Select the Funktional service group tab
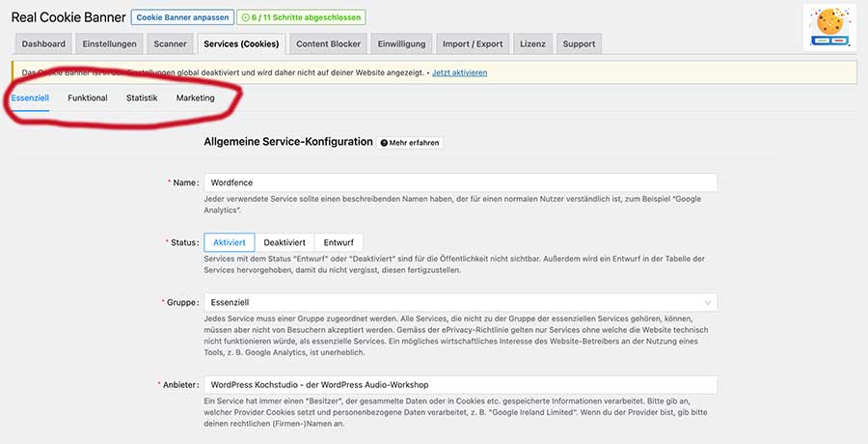Viewport: 868px width, 444px height. (88, 98)
